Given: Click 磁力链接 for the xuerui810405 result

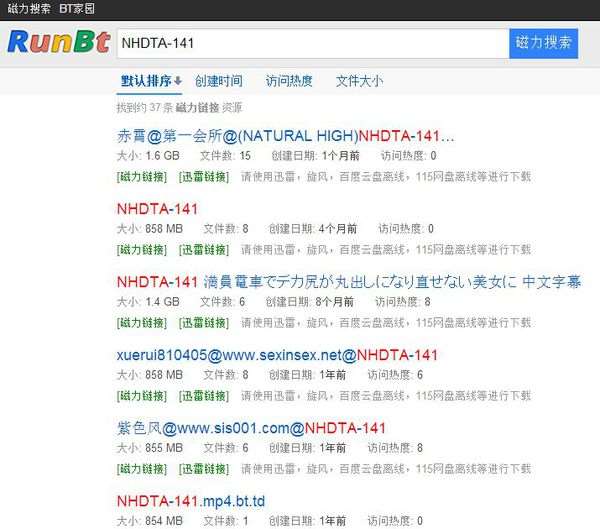Looking at the screenshot, I should (142, 396).
